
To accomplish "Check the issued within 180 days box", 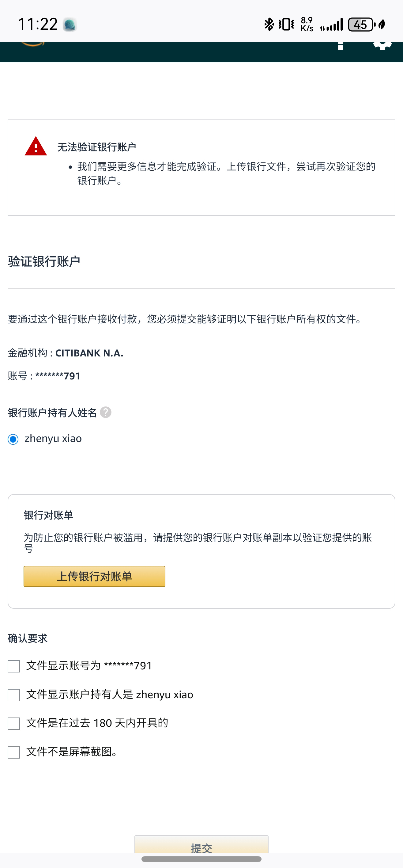I will [14, 723].
